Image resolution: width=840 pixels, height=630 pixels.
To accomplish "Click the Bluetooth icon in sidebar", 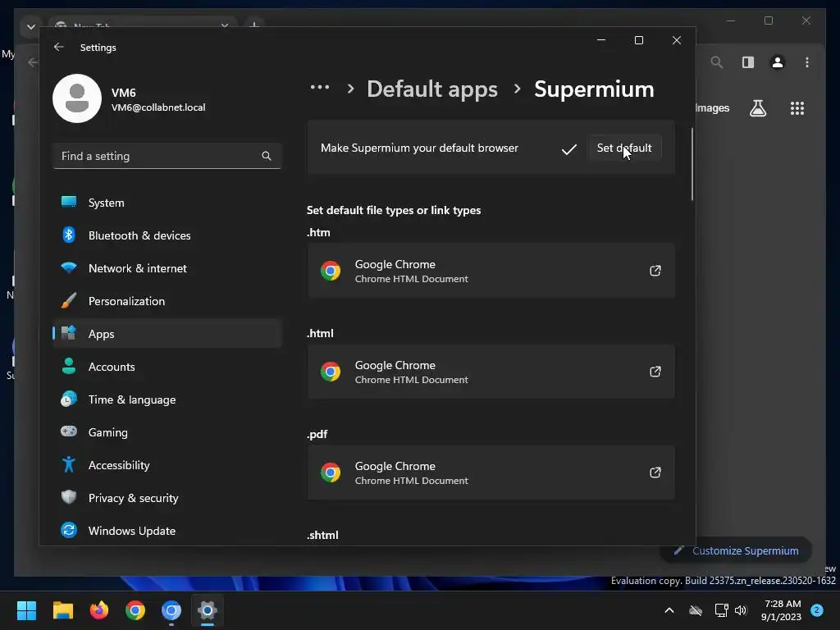I will 69,235.
